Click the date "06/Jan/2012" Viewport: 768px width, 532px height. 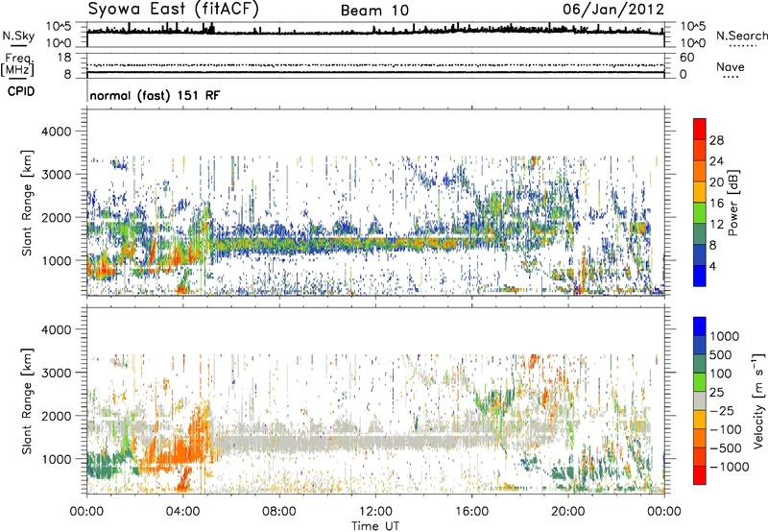[x=613, y=9]
